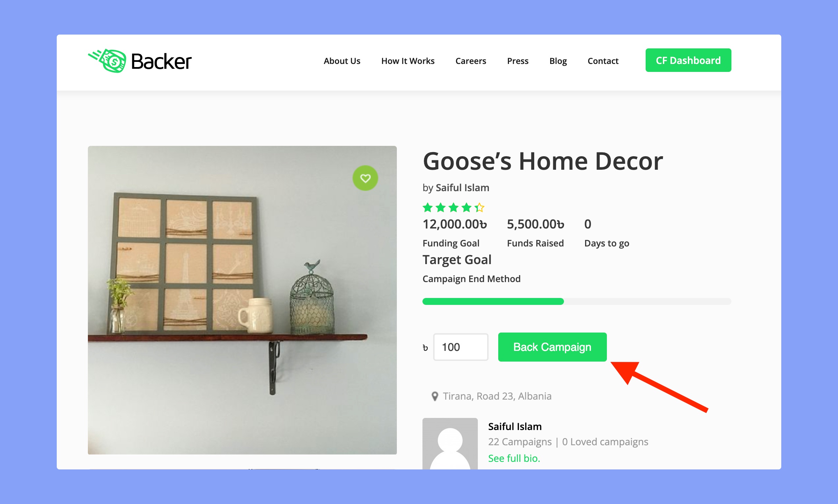This screenshot has height=504, width=838.
Task: Visit the Blog from the navigation
Action: pyautogui.click(x=558, y=61)
